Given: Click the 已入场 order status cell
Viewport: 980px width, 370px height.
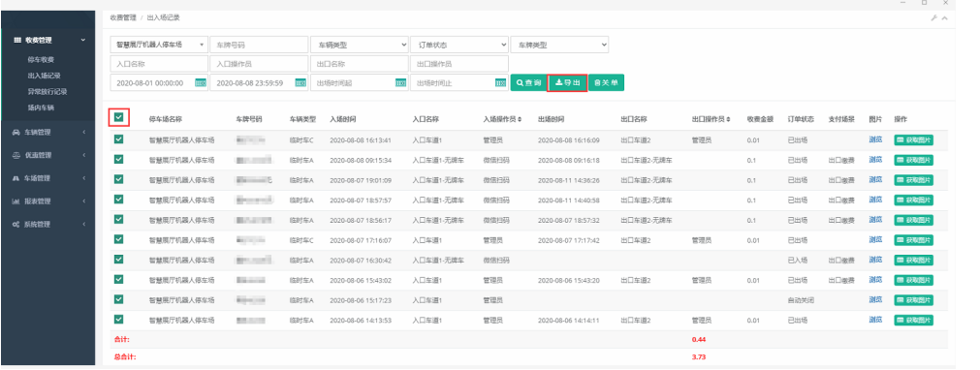Looking at the screenshot, I should (798, 260).
